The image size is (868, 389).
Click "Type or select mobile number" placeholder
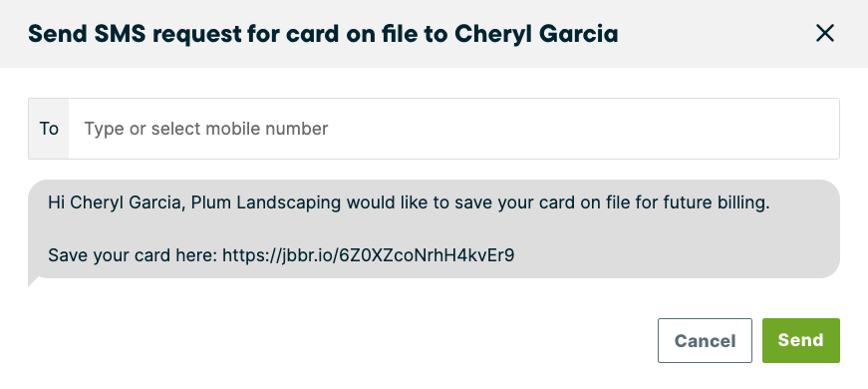click(x=206, y=129)
